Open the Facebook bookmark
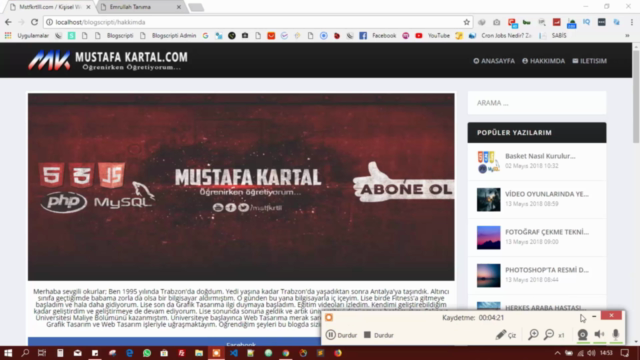640x360 pixels. tap(378, 36)
